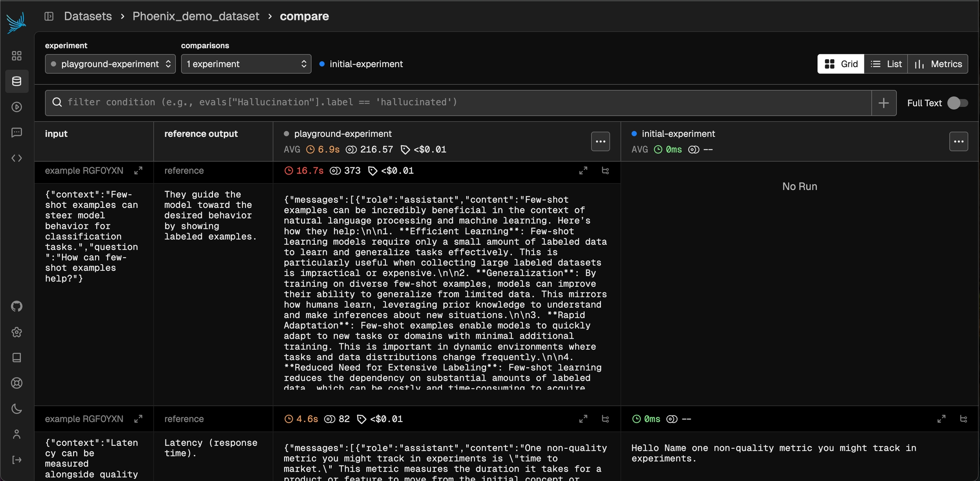Open the Playground play icon in sidebar
This screenshot has width=980, height=481.
(x=17, y=107)
